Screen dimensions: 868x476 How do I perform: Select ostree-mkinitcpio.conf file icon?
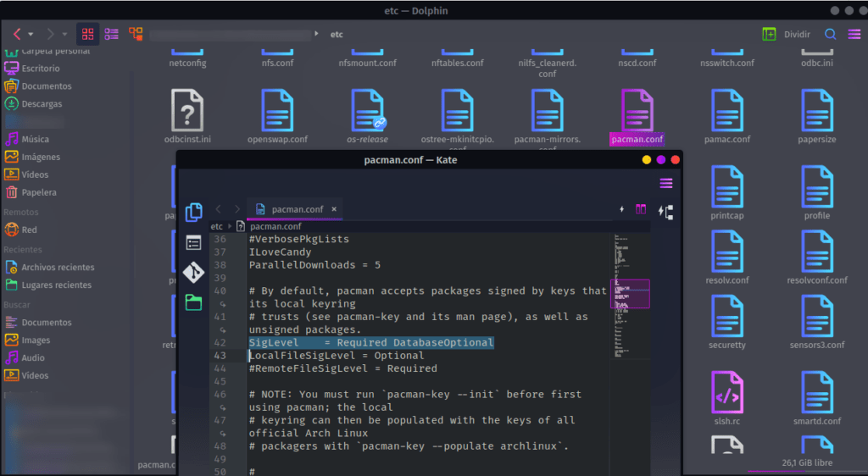click(x=457, y=111)
